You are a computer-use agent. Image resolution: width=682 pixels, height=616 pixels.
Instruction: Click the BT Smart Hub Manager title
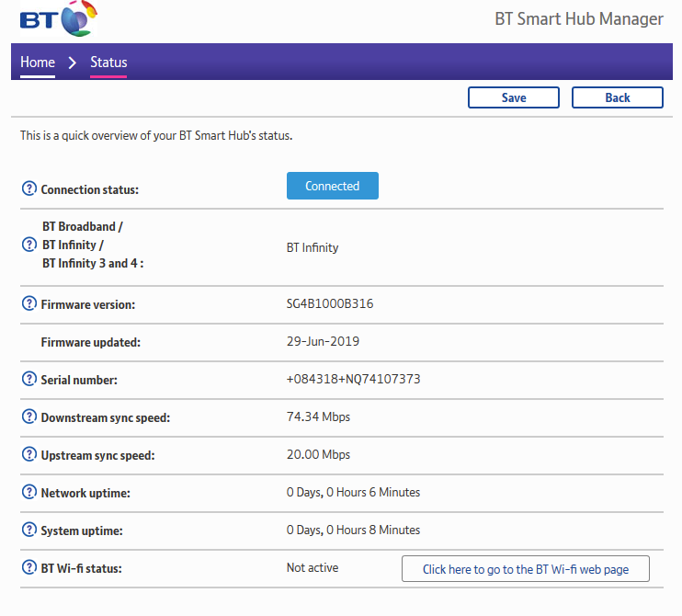click(x=578, y=19)
